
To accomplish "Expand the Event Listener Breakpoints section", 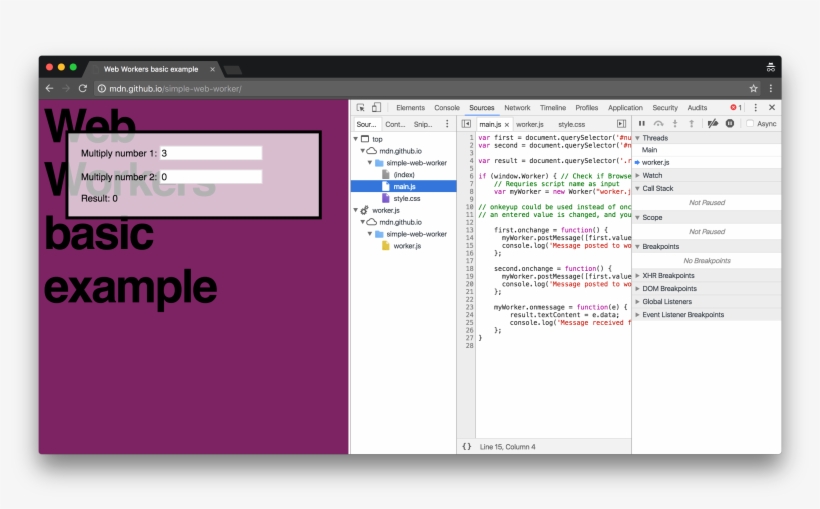I will click(x=683, y=314).
